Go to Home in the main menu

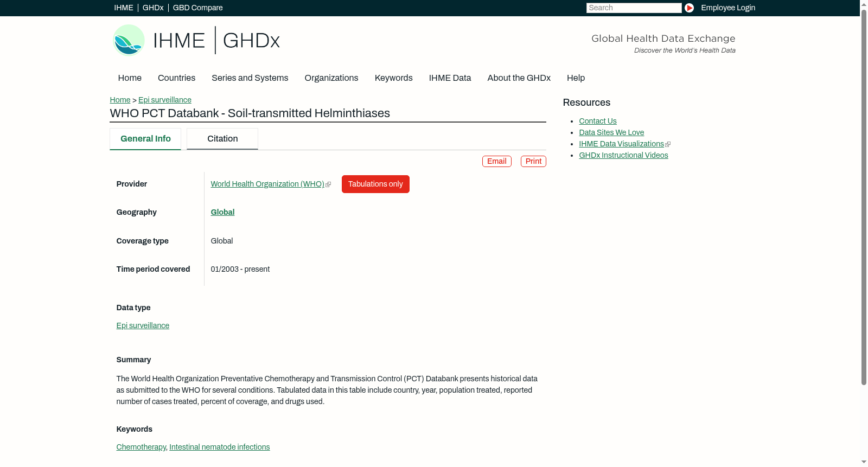point(130,78)
